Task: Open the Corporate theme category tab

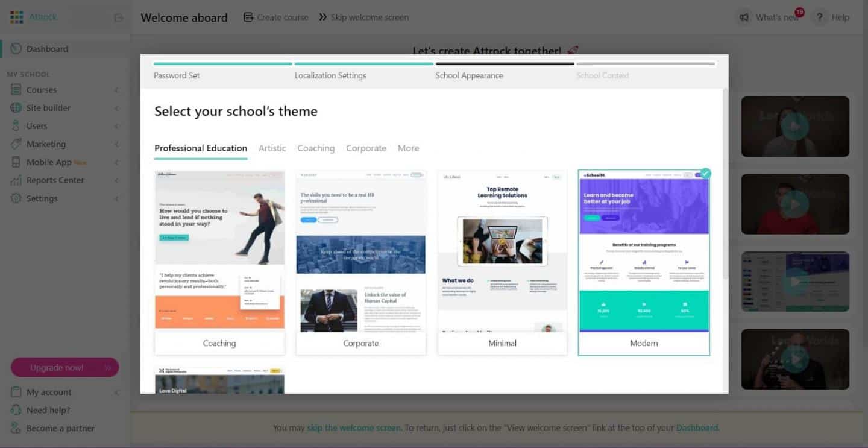Action: [366, 148]
